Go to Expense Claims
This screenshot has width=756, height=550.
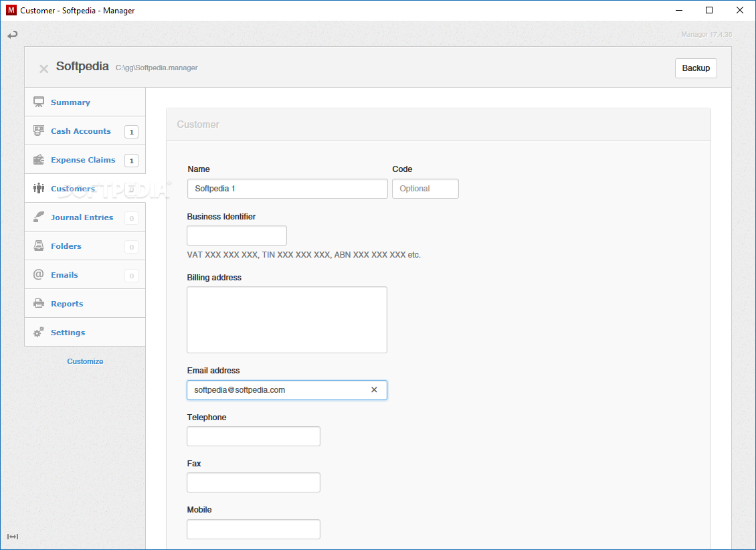[x=85, y=159]
